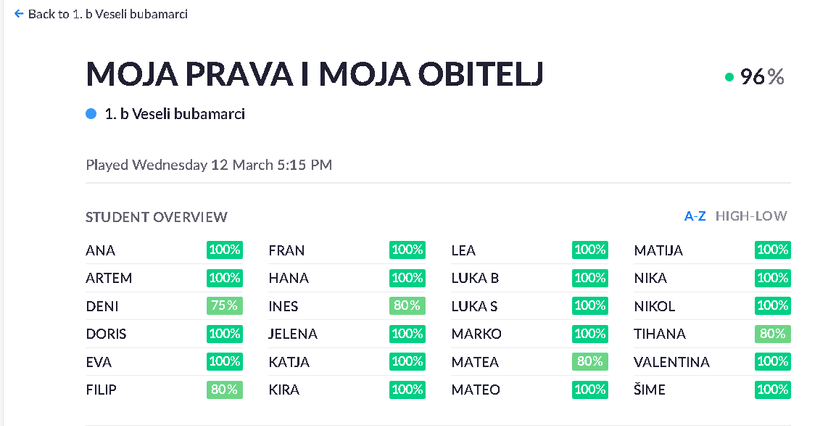Select student ŠIME

pos(649,390)
